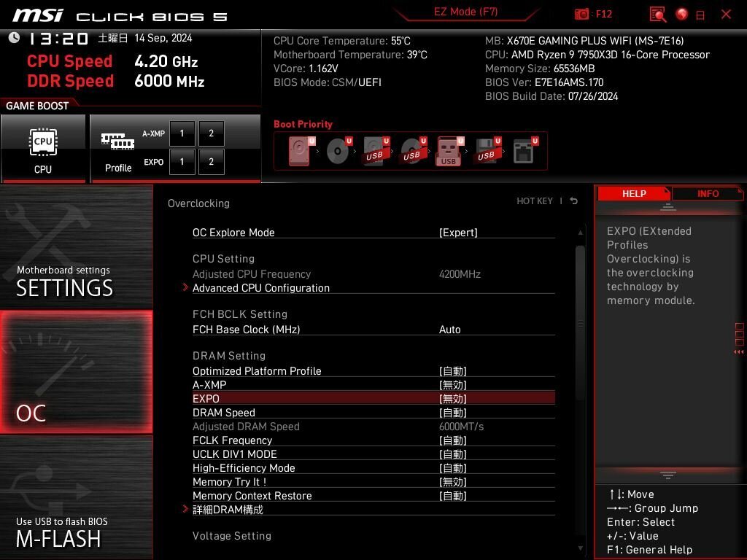Select the USB hard disk boot device
Screen dimensions: 747x560
tap(376, 151)
